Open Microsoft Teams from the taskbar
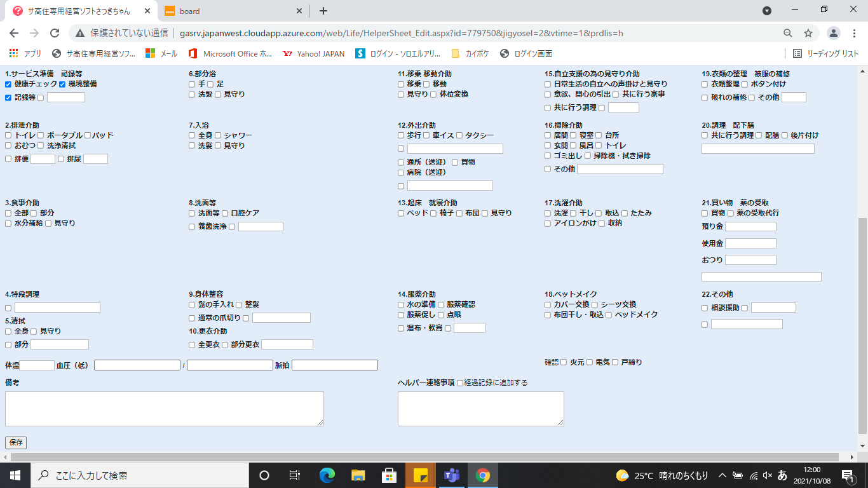Screen dimensions: 868x488 (452, 475)
